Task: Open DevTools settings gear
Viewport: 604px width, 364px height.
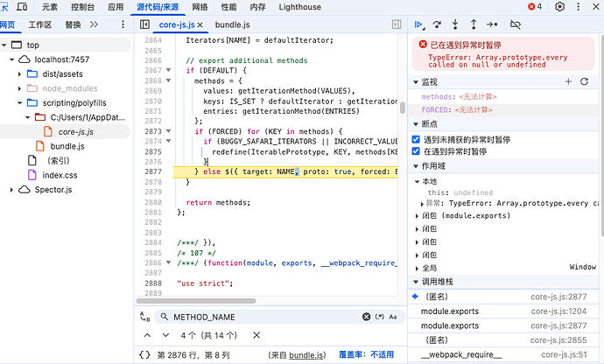Action: click(x=559, y=6)
